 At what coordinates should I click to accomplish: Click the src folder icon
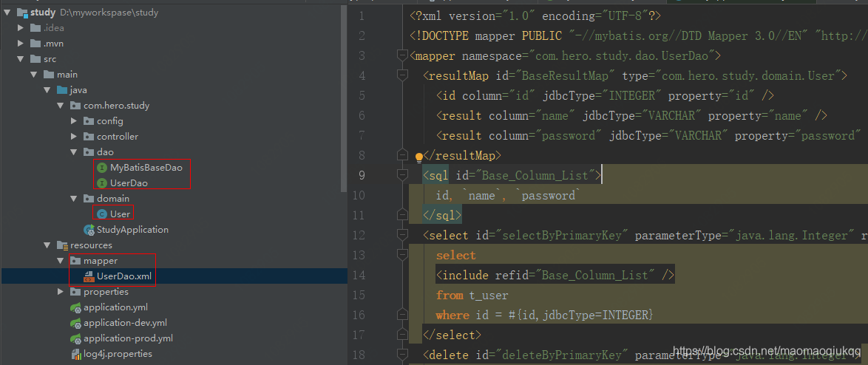click(x=35, y=58)
